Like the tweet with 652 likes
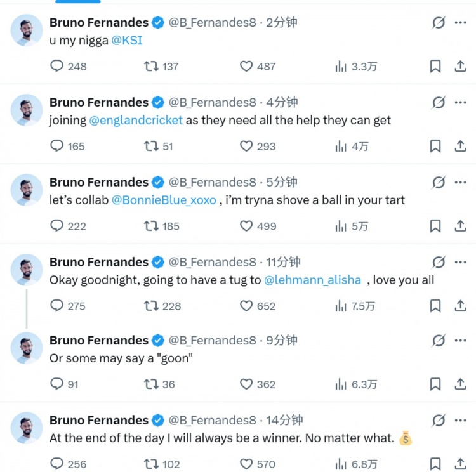The width and height of the screenshot is (476, 472). pyautogui.click(x=246, y=306)
